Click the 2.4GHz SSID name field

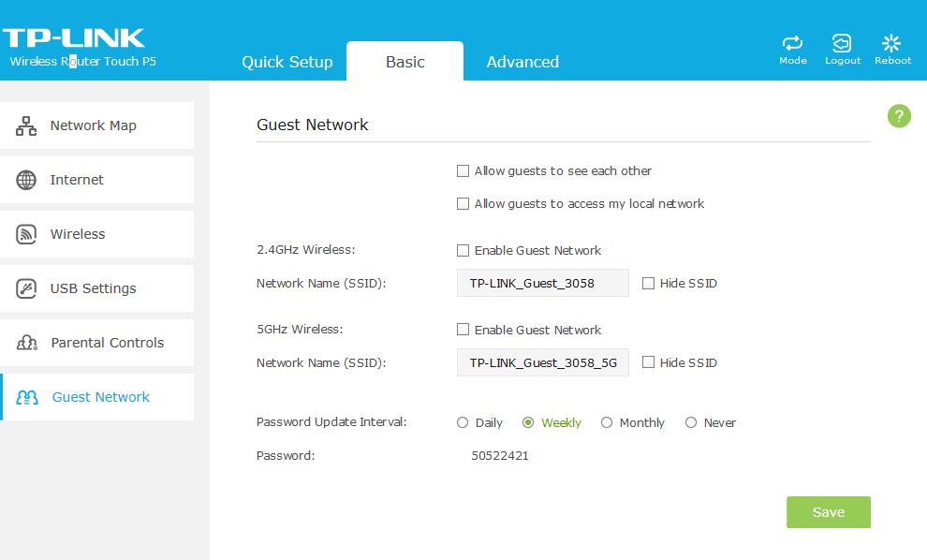543,283
